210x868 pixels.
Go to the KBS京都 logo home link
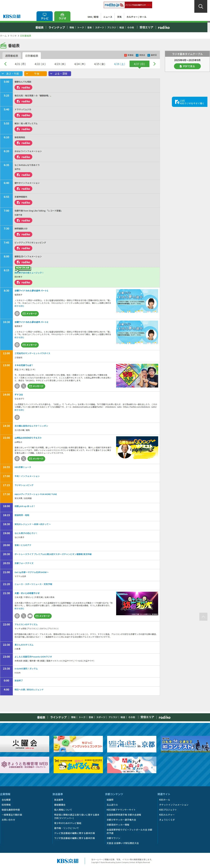[12, 16]
